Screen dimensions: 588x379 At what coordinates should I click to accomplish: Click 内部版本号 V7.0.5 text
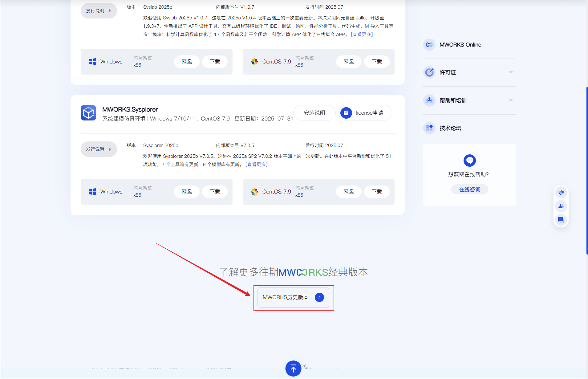pos(235,145)
